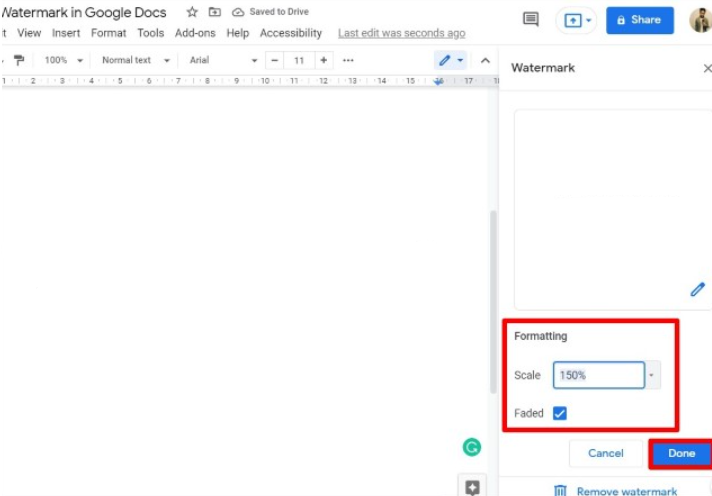Screen dimensions: 712x496
Task: Open the Normal text style dropdown
Action: click(x=135, y=60)
